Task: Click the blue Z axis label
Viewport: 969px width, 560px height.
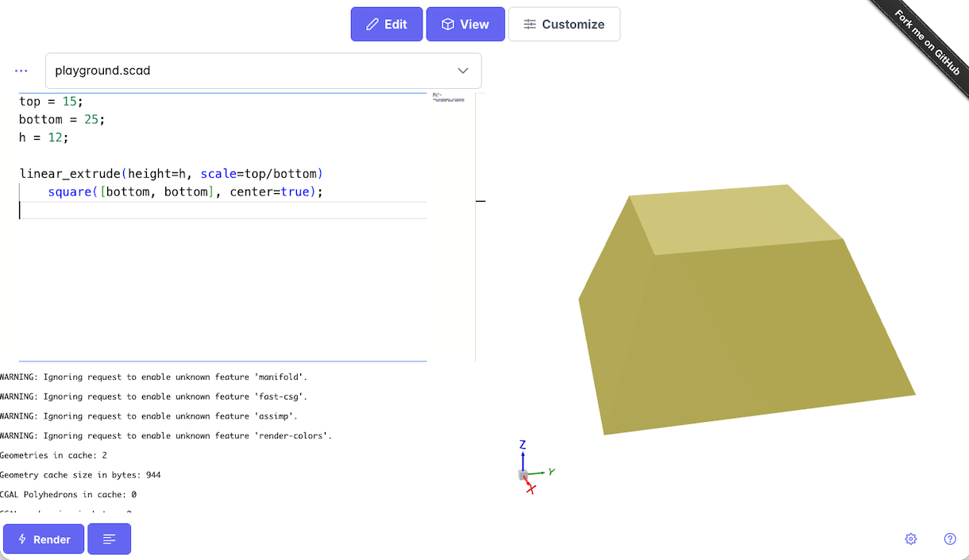Action: coord(523,445)
